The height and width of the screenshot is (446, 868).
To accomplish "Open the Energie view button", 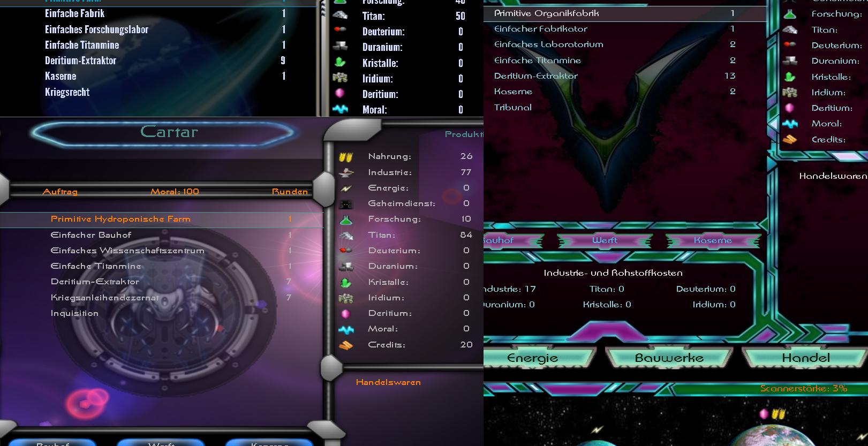I will click(540, 358).
